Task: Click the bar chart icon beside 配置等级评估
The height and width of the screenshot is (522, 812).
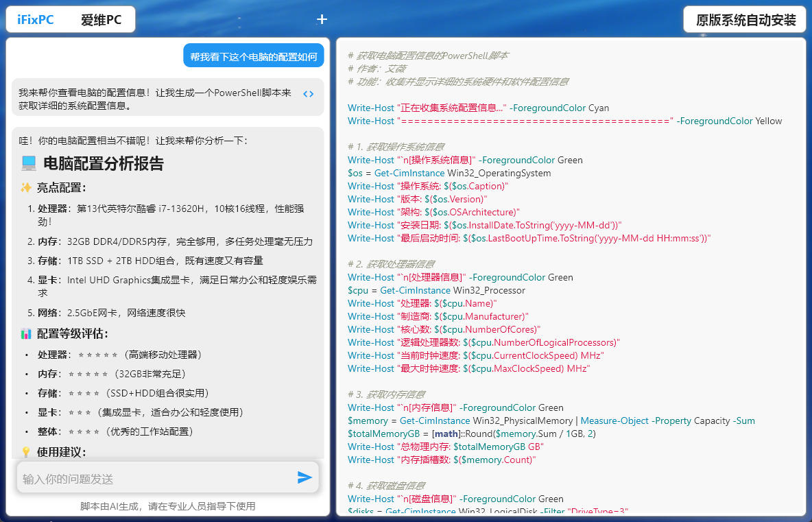Action: pyautogui.click(x=26, y=334)
